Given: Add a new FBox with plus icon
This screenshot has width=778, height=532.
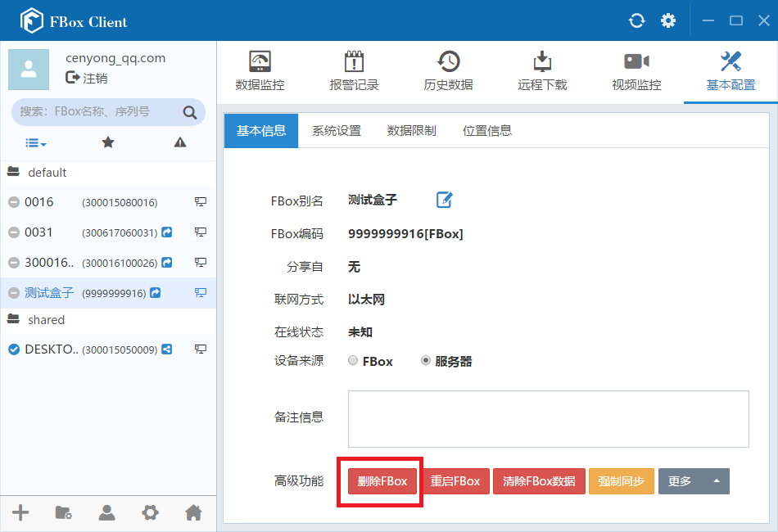Looking at the screenshot, I should pyautogui.click(x=20, y=512).
